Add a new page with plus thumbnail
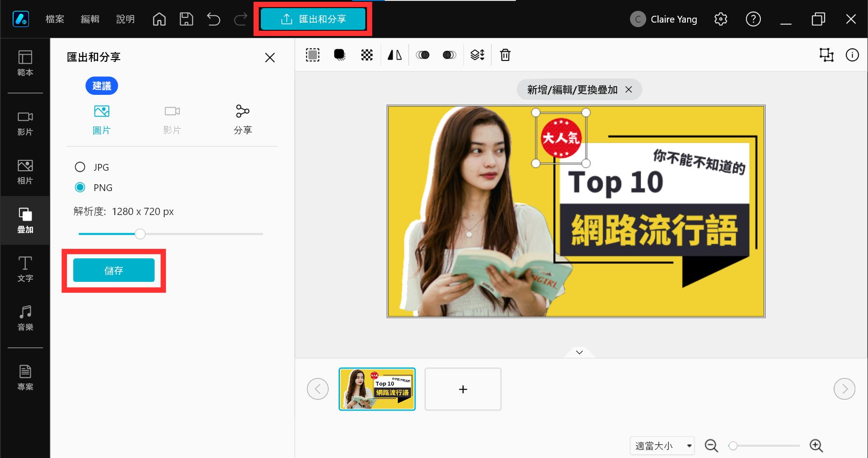This screenshot has width=868, height=458. pyautogui.click(x=463, y=389)
